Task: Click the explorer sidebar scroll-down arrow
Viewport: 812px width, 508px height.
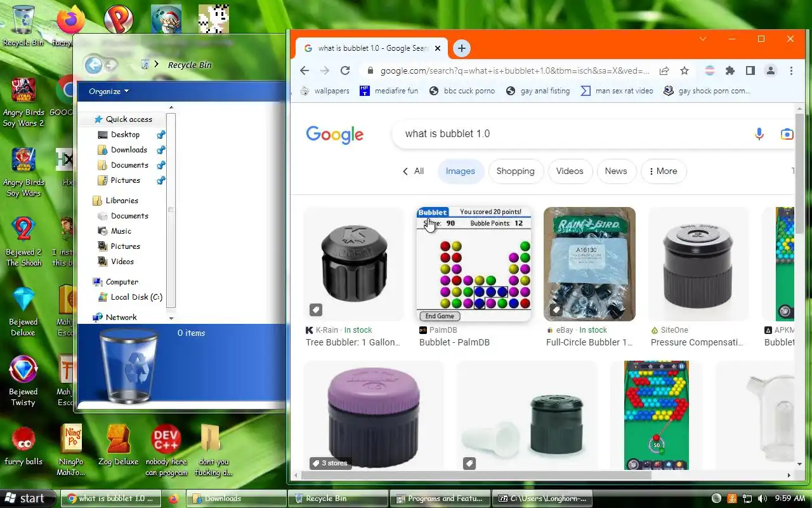Action: pyautogui.click(x=171, y=317)
